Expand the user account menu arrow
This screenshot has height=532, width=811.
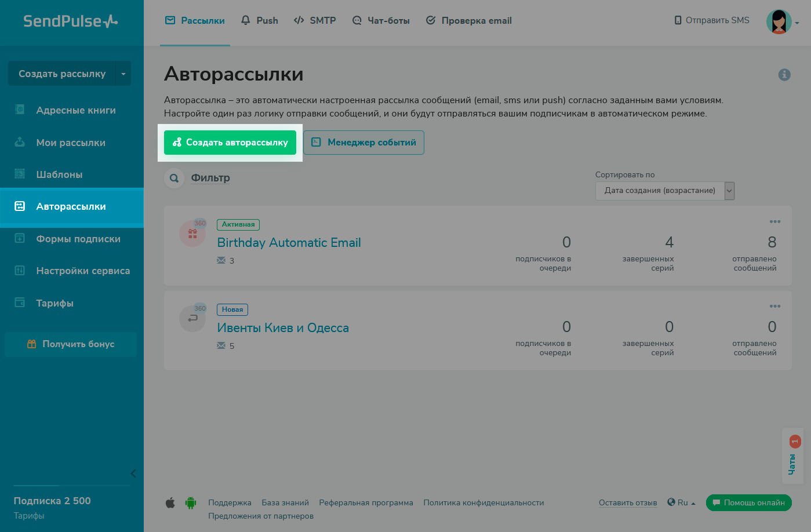(x=797, y=23)
